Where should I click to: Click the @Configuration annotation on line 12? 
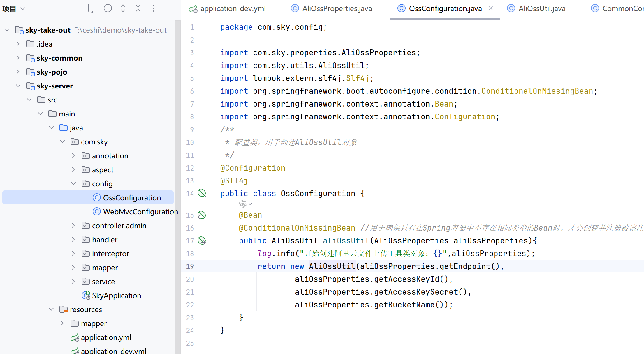tap(253, 168)
